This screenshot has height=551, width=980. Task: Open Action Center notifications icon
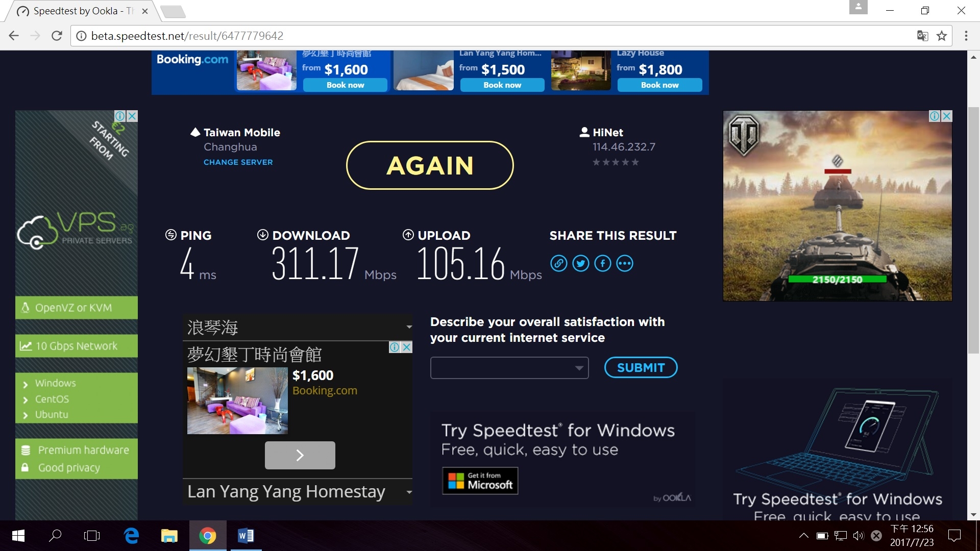[954, 536]
